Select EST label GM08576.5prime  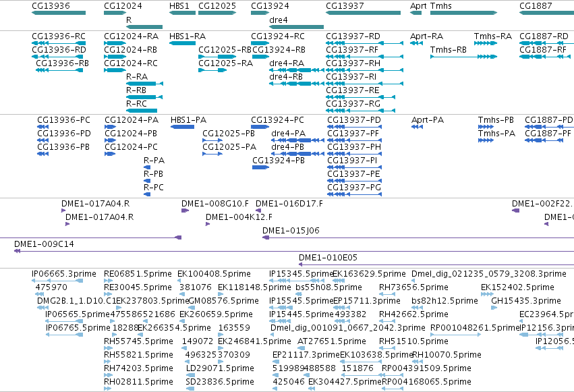click(223, 301)
